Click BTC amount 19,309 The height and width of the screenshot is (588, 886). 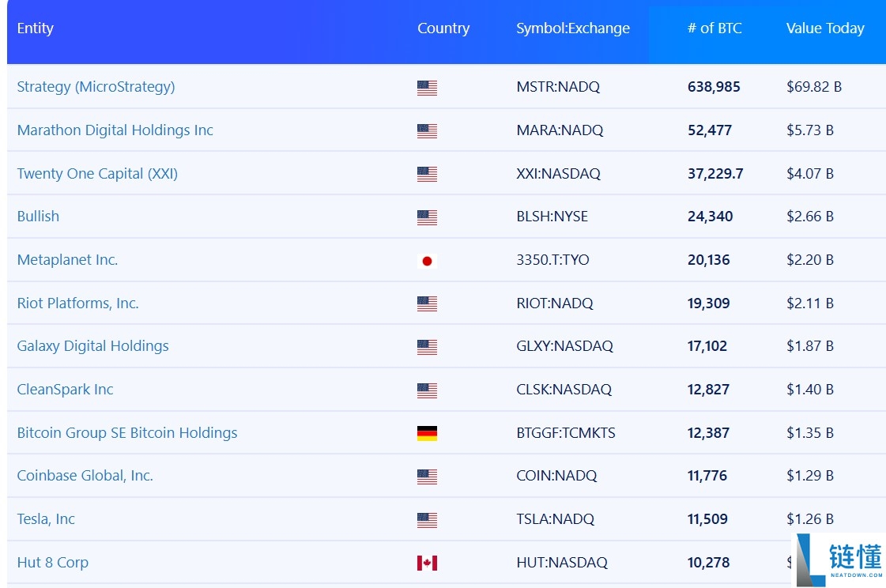click(709, 303)
